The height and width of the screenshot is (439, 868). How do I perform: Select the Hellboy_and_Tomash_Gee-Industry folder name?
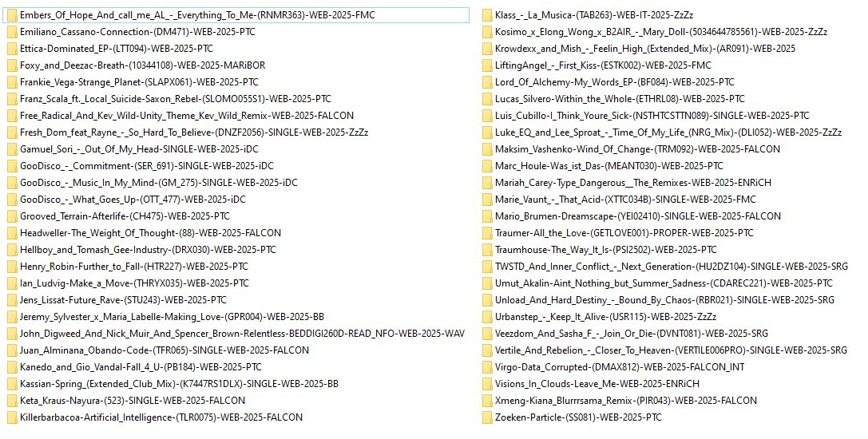click(148, 250)
